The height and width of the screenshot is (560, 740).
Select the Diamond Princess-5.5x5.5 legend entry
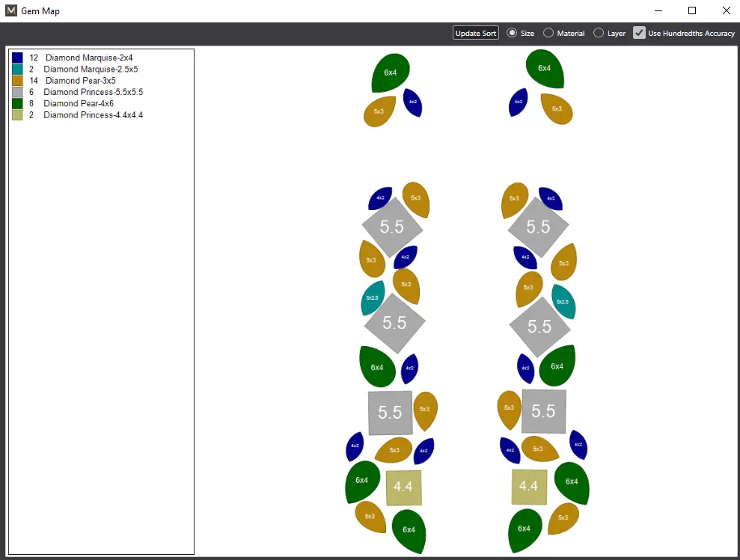(93, 92)
